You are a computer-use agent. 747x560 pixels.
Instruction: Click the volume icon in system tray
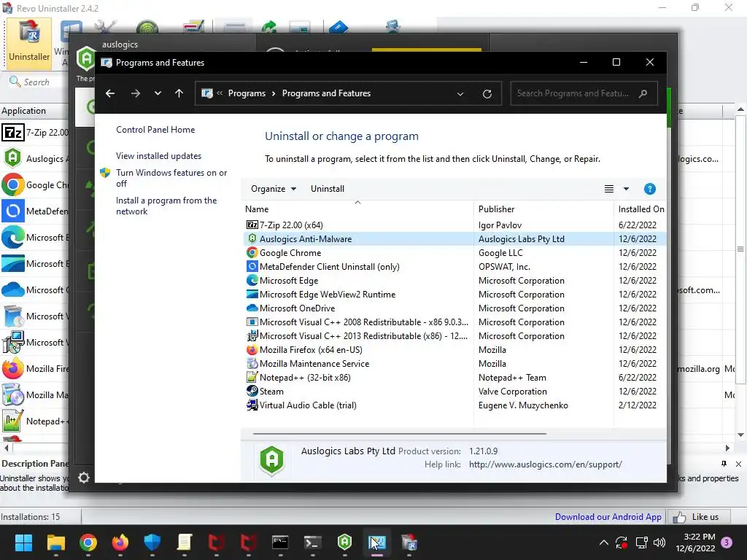pyautogui.click(x=659, y=542)
